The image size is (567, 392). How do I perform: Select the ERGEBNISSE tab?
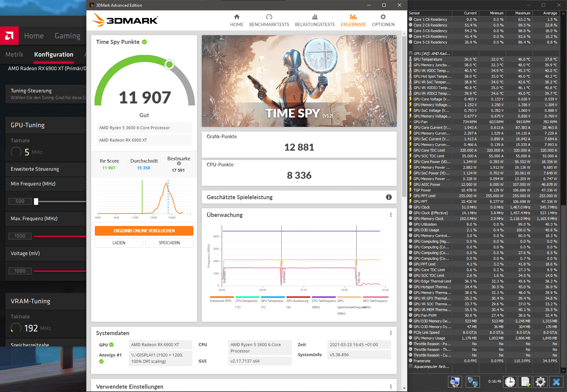point(353,20)
